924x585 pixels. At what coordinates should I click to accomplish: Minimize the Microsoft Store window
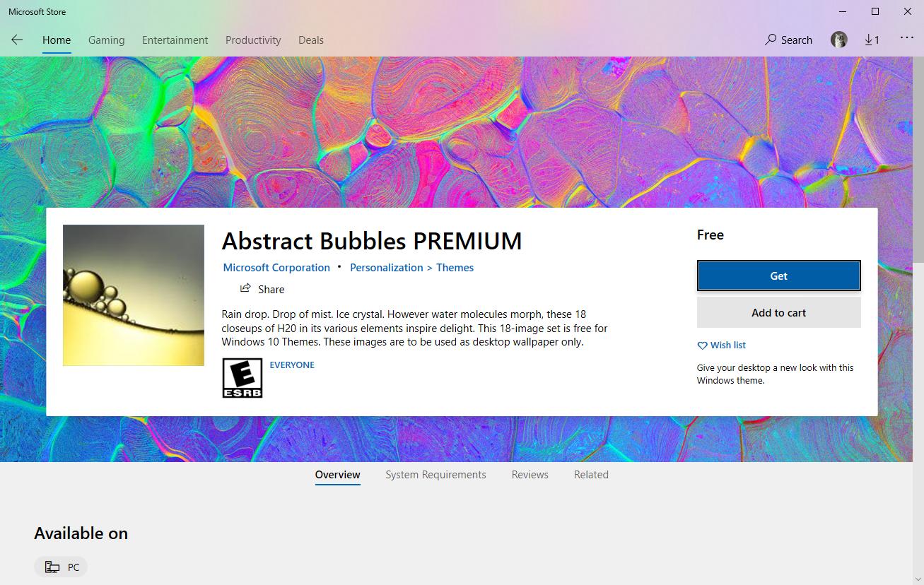843,11
